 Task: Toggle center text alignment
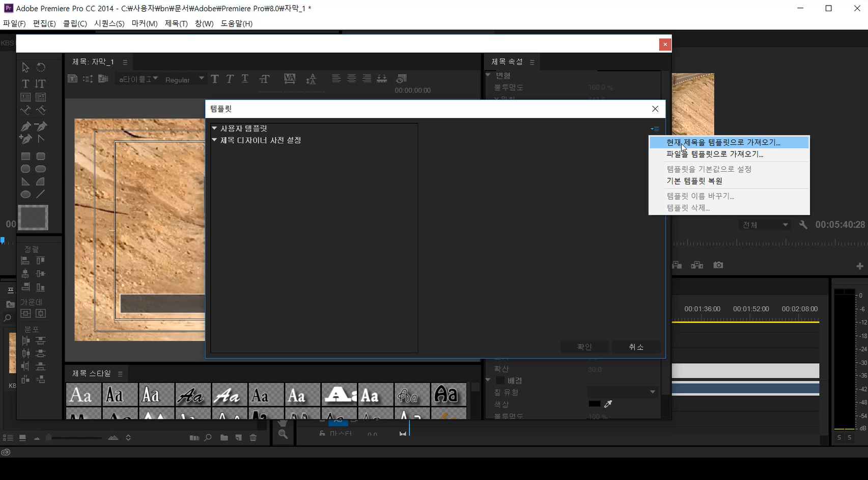[x=352, y=78]
